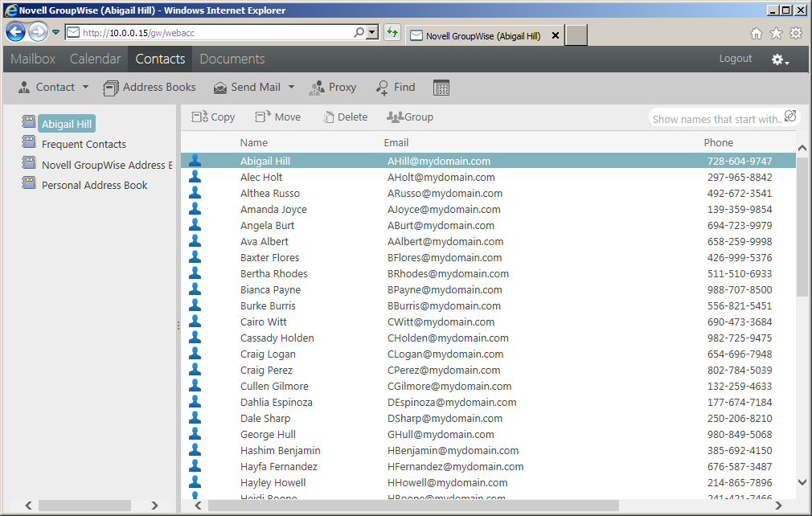Click the contact icon beside Angela Burt
This screenshot has width=812, height=516.
(x=195, y=224)
